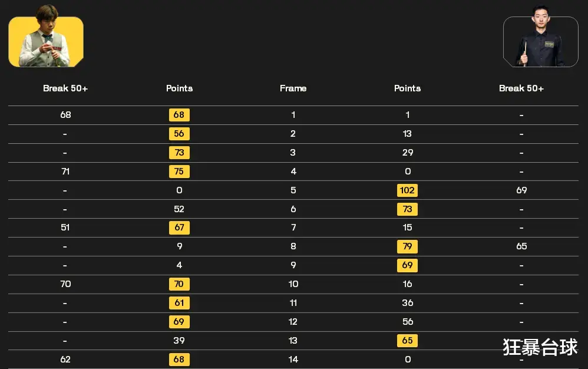588x369 pixels.
Task: Click the right Points column header
Action: point(407,88)
